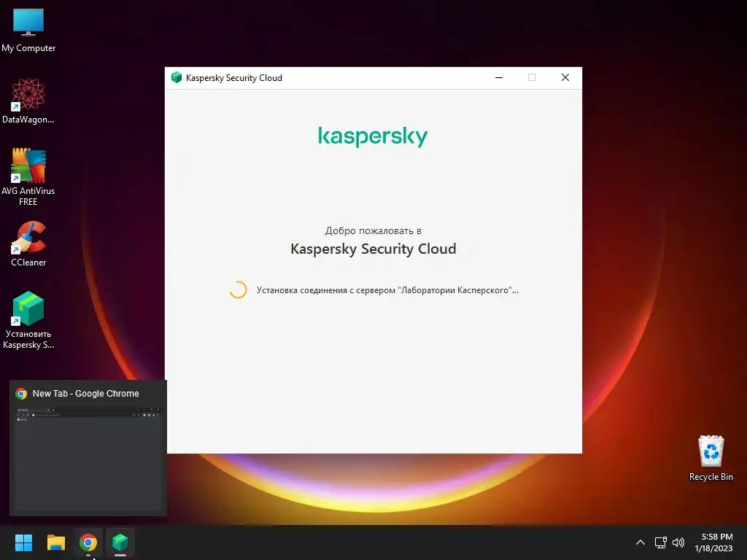Click the 'Установка соединения с сервером' status text

(387, 290)
